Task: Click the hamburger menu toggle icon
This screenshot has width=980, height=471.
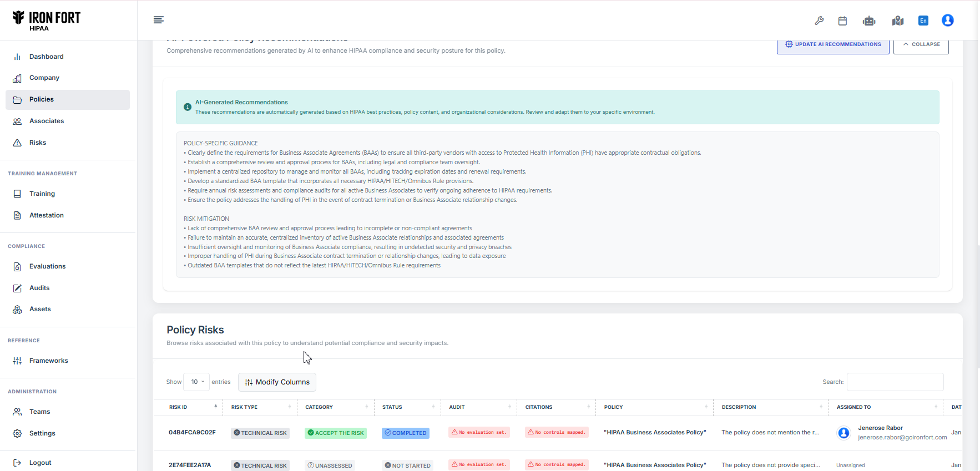Action: [159, 20]
